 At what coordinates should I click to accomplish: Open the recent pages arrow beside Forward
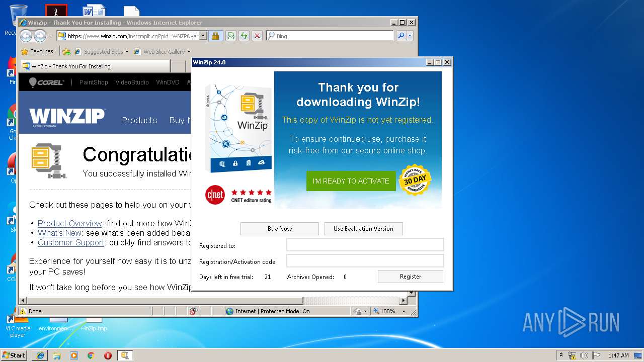51,36
